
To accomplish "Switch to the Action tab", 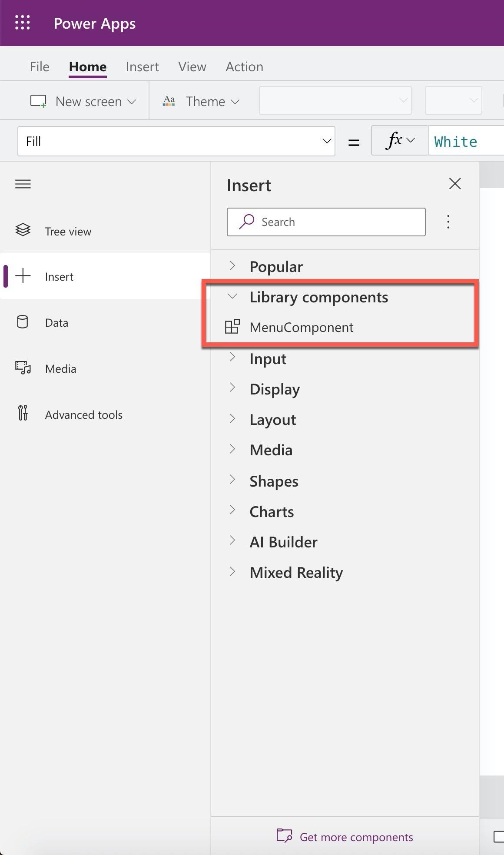I will pos(245,66).
